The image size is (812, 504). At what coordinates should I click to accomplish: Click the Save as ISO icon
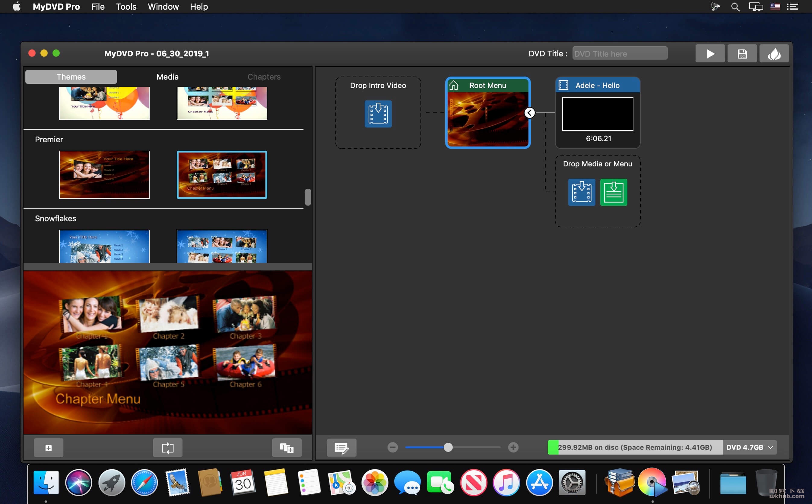click(742, 54)
